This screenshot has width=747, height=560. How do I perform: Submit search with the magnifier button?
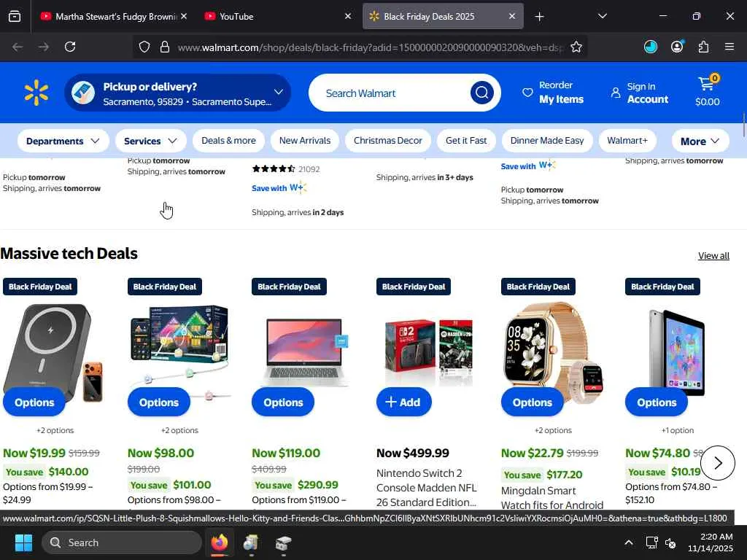coord(481,93)
